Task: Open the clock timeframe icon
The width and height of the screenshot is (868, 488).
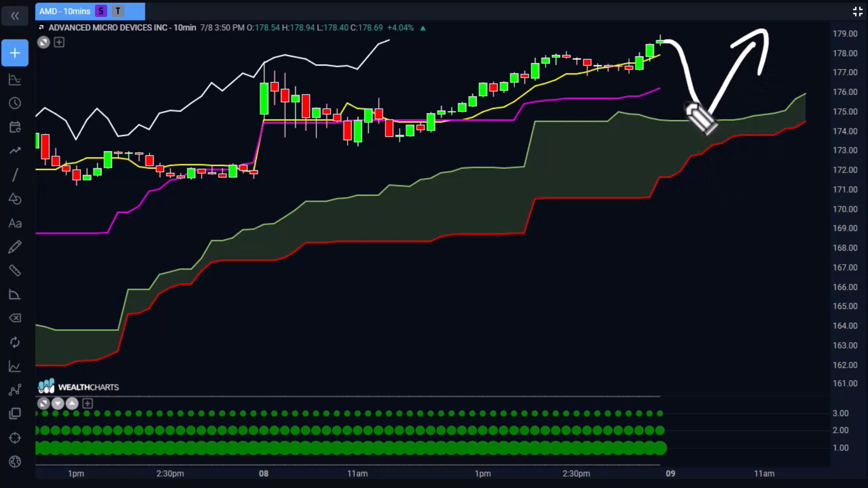Action: click(15, 103)
